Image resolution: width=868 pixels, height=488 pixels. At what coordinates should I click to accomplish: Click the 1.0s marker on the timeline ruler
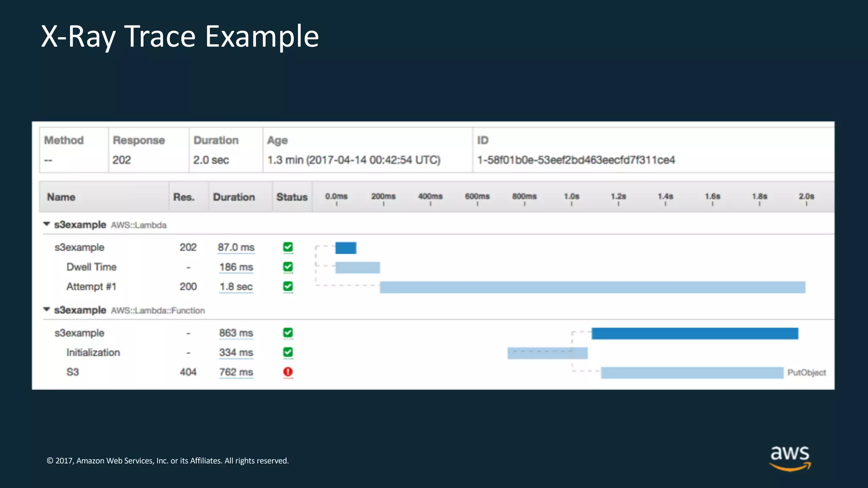[571, 197]
